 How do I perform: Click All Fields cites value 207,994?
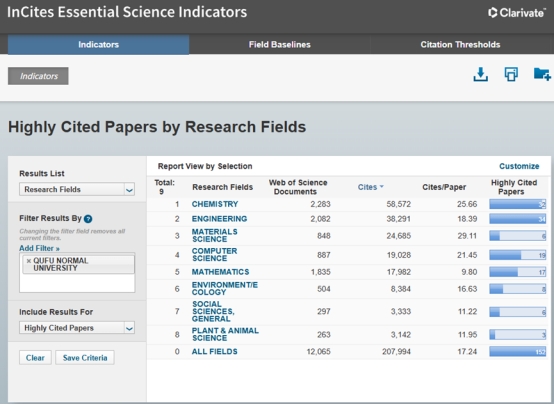[x=396, y=352]
